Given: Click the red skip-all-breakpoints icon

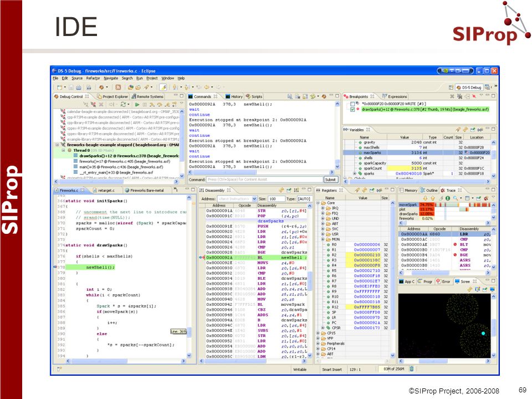Looking at the screenshot, I should pos(474,96).
